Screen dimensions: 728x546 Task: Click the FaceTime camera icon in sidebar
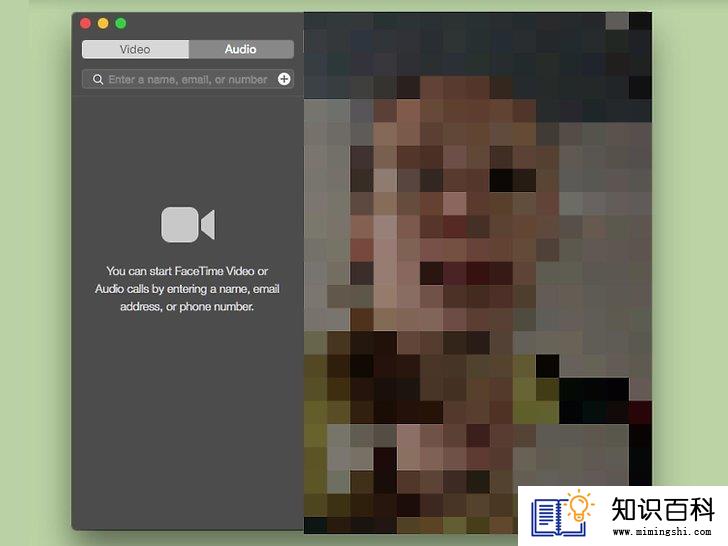(188, 225)
